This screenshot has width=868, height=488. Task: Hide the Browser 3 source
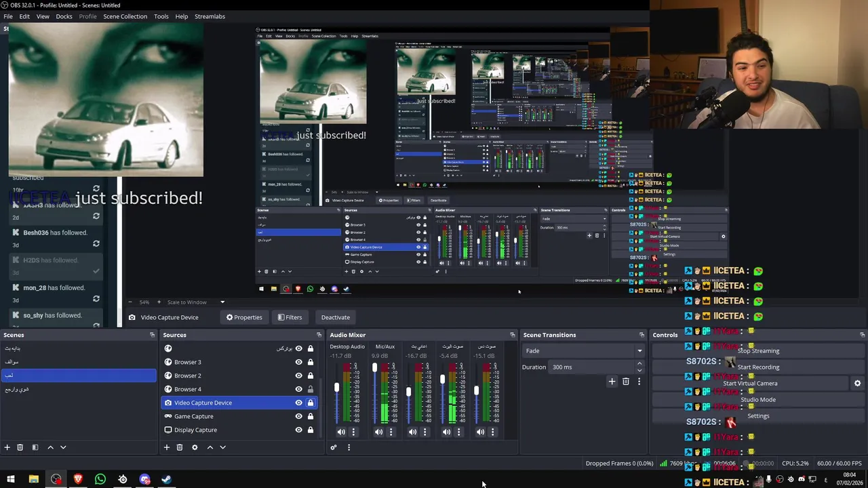coord(298,362)
